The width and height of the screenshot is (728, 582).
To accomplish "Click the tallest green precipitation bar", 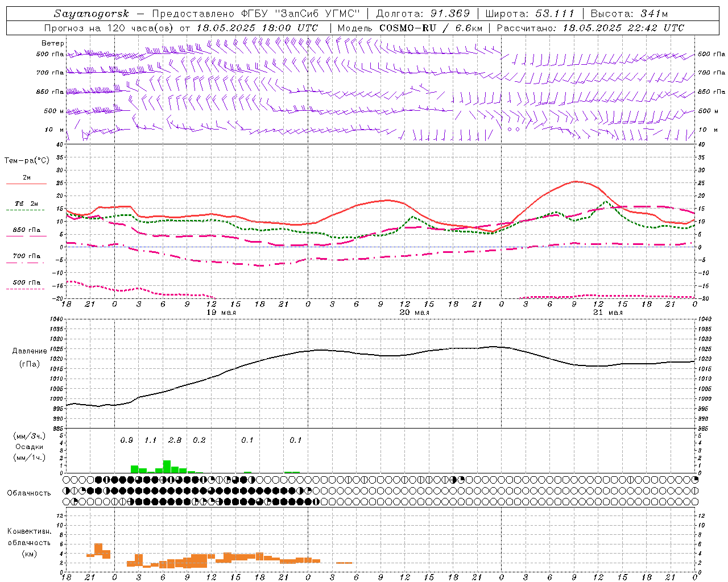I will 167,466.
